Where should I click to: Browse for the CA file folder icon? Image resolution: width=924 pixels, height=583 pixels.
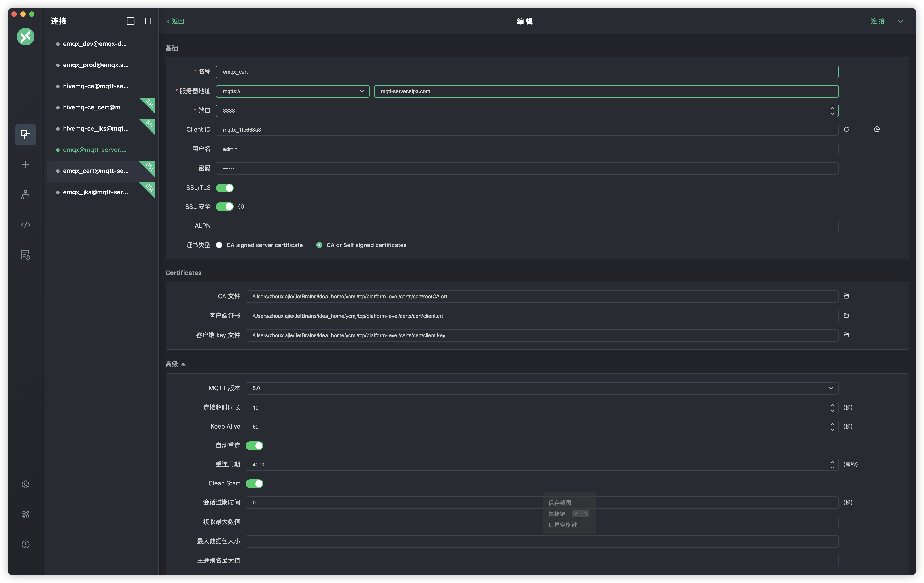click(846, 296)
